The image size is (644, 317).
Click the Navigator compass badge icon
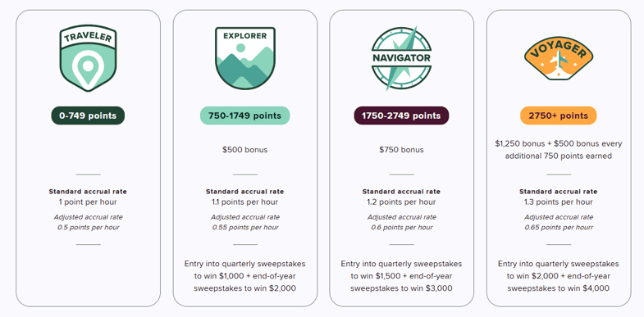coord(401,58)
